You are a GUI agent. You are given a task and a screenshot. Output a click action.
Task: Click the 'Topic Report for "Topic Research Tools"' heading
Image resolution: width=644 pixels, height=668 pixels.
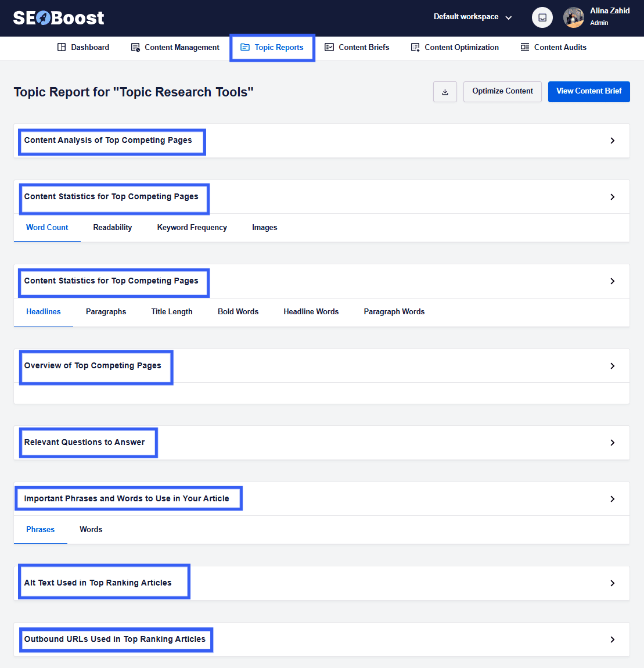click(134, 92)
